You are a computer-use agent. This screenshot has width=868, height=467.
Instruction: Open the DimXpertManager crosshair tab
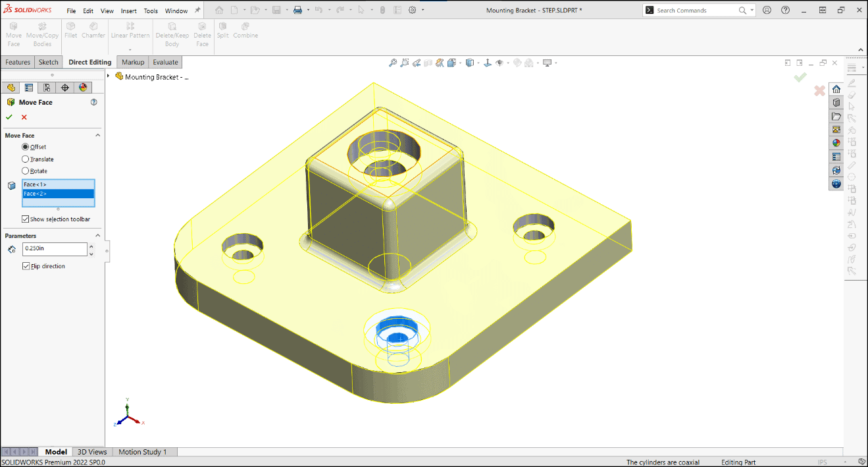(x=64, y=88)
